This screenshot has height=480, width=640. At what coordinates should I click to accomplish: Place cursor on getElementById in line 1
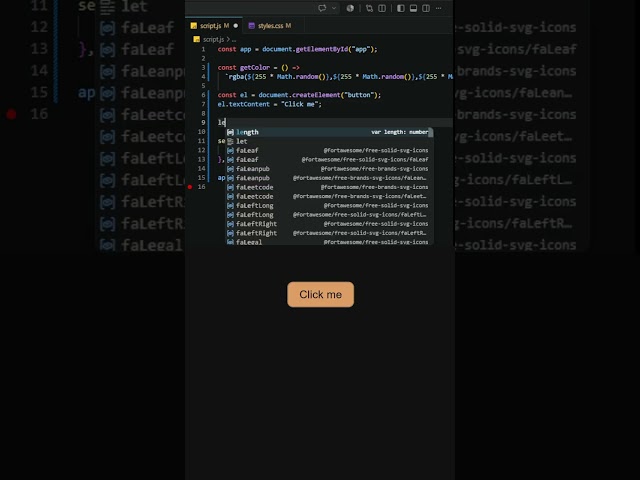[320, 49]
